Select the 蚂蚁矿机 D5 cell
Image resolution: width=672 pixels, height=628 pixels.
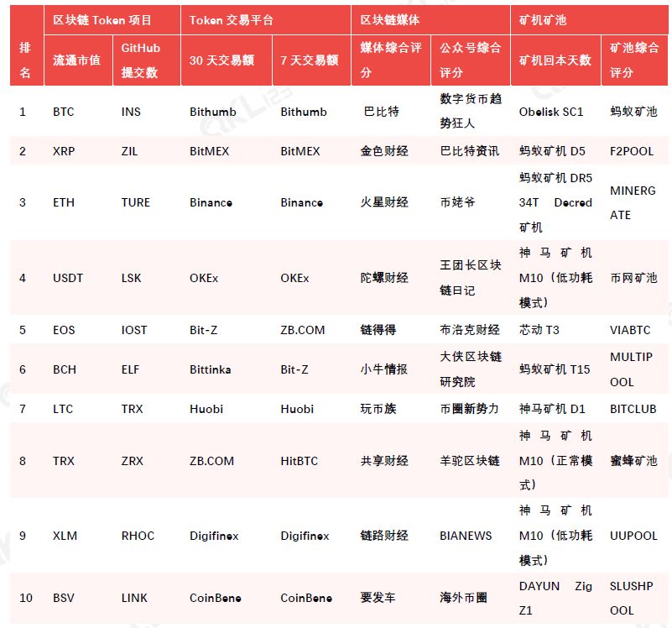pos(552,151)
